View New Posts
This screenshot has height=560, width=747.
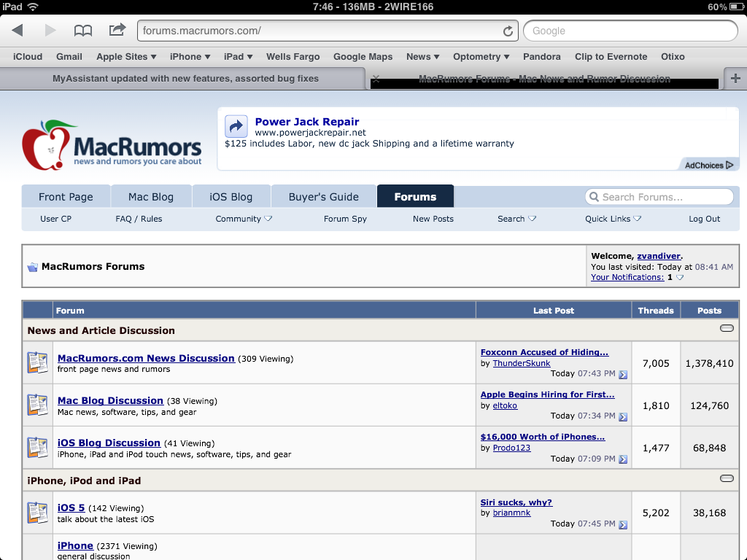(x=433, y=219)
